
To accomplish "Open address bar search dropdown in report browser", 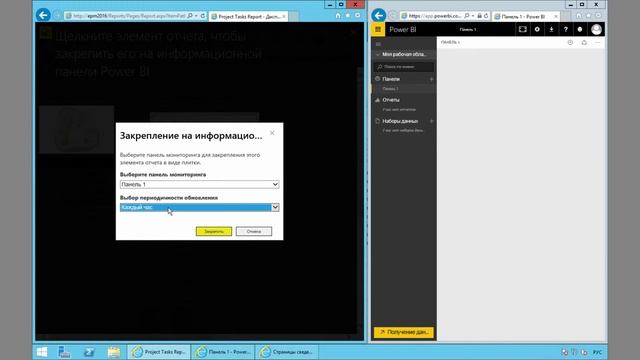I will [196, 16].
